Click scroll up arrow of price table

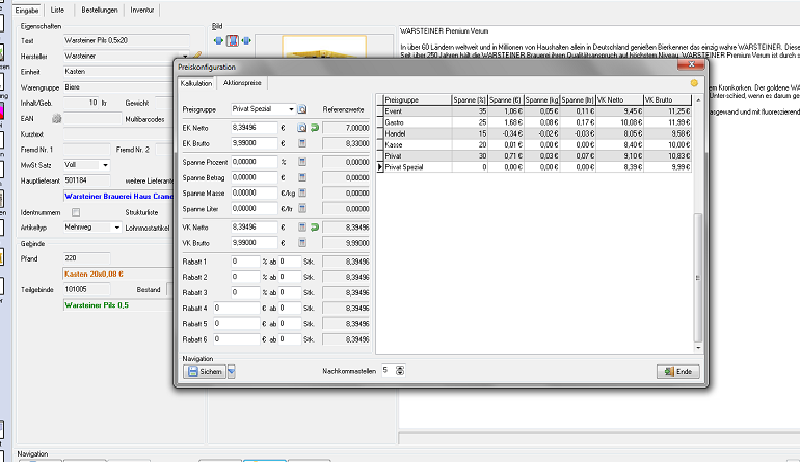[x=698, y=100]
